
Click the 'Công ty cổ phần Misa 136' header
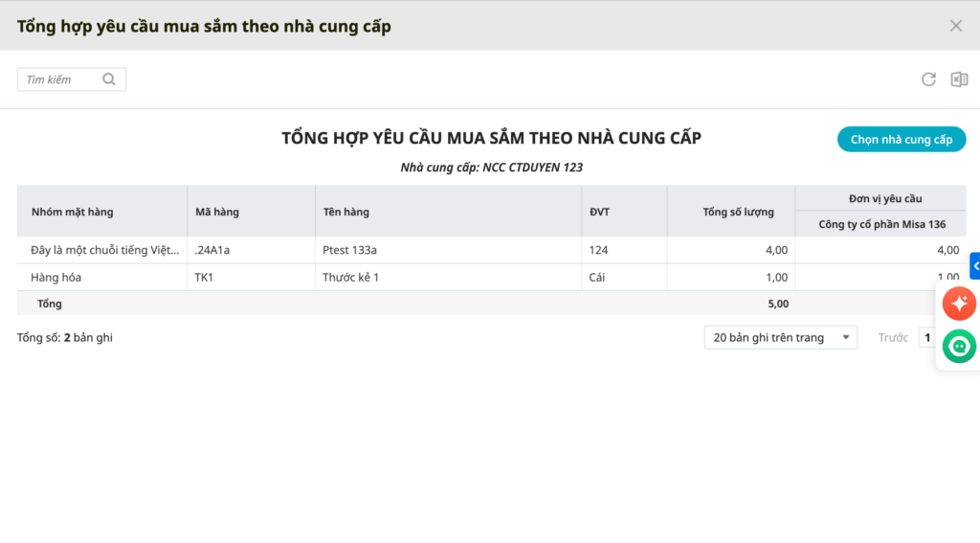(x=881, y=224)
